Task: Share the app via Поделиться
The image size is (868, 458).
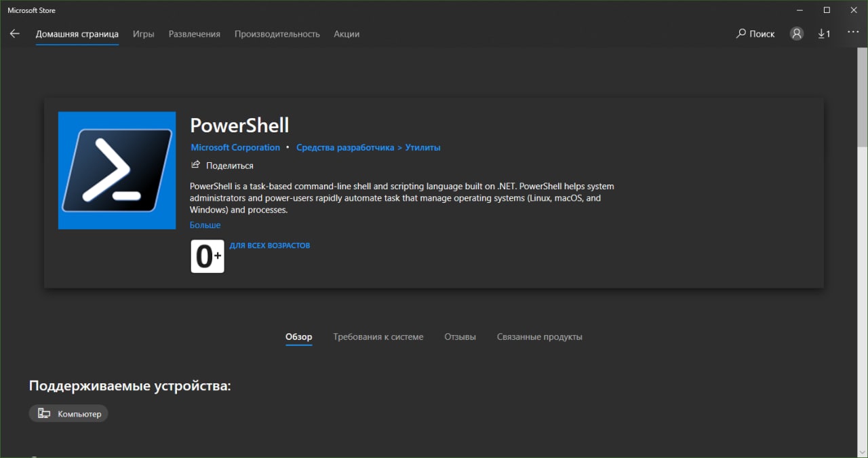Action: 222,165
